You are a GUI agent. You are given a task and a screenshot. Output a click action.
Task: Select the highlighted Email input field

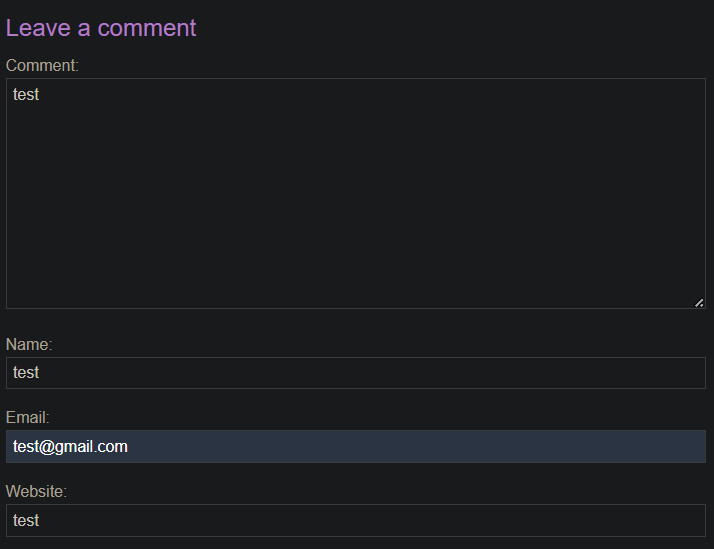pyautogui.click(x=356, y=447)
